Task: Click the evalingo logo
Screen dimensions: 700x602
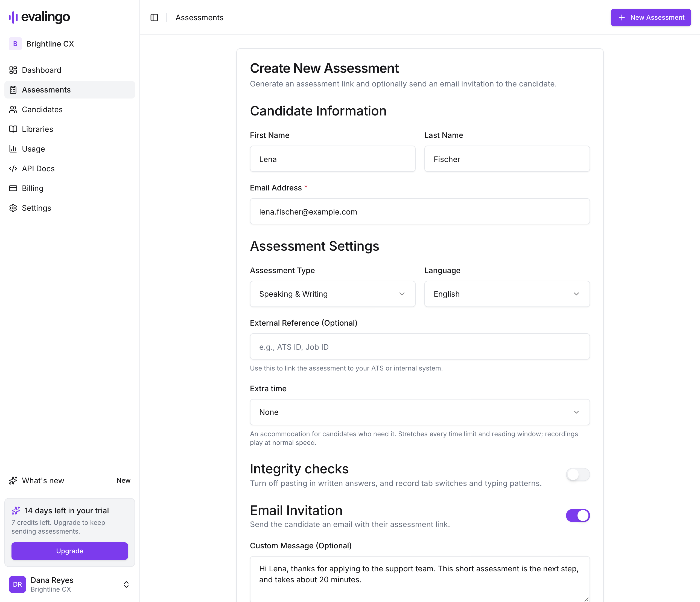Action: (x=39, y=17)
